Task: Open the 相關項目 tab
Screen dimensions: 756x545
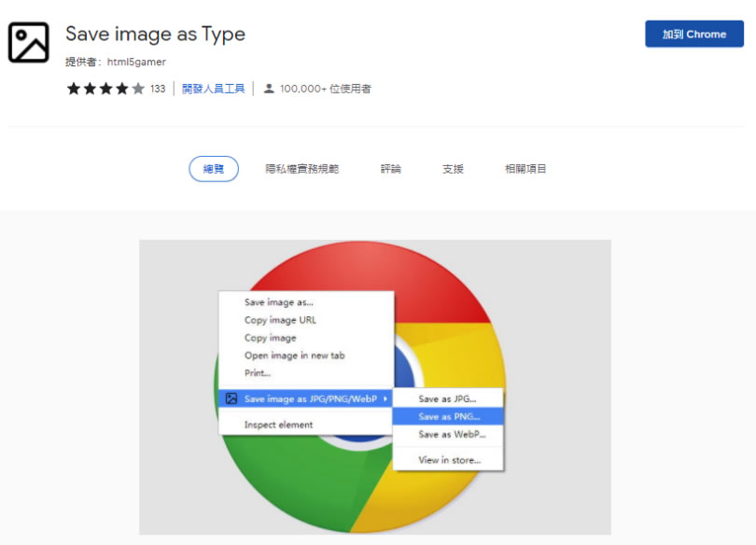Action: pos(525,169)
